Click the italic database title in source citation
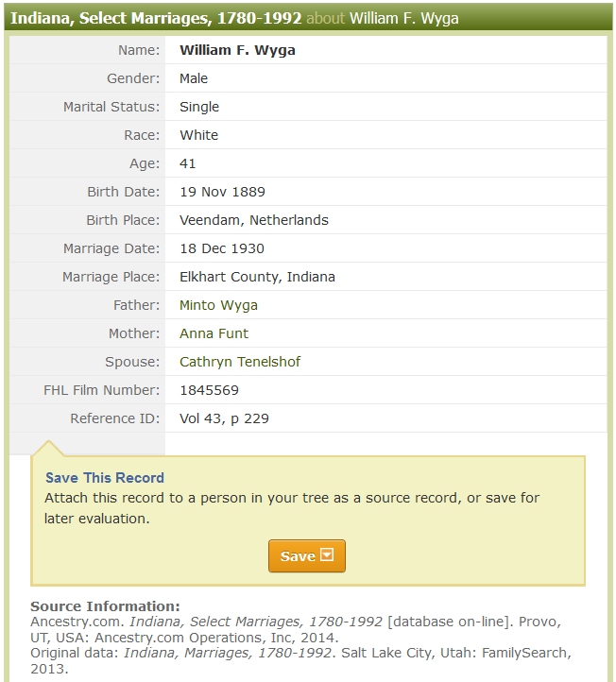 [x=256, y=622]
